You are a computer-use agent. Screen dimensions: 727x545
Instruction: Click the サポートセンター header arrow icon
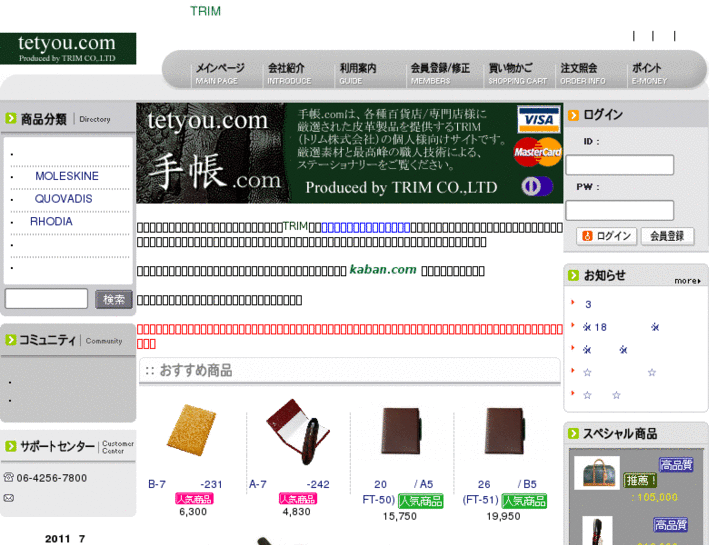coord(11,446)
